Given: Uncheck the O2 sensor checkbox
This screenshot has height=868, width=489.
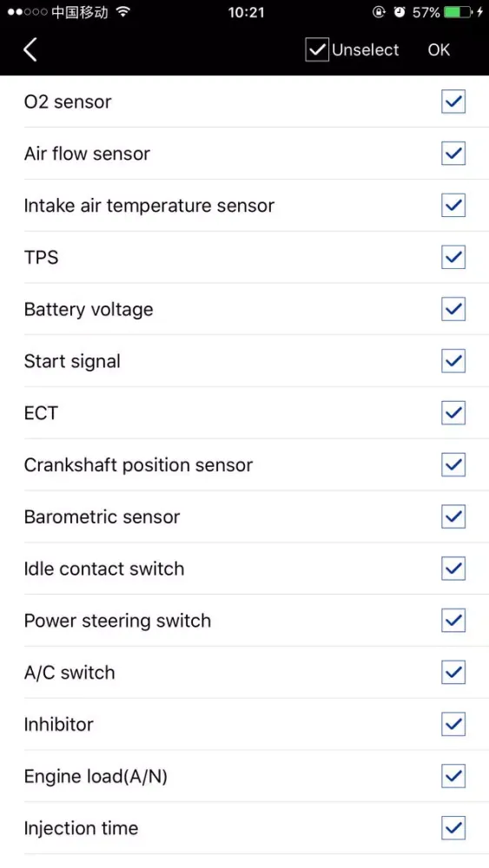Looking at the screenshot, I should click(453, 102).
